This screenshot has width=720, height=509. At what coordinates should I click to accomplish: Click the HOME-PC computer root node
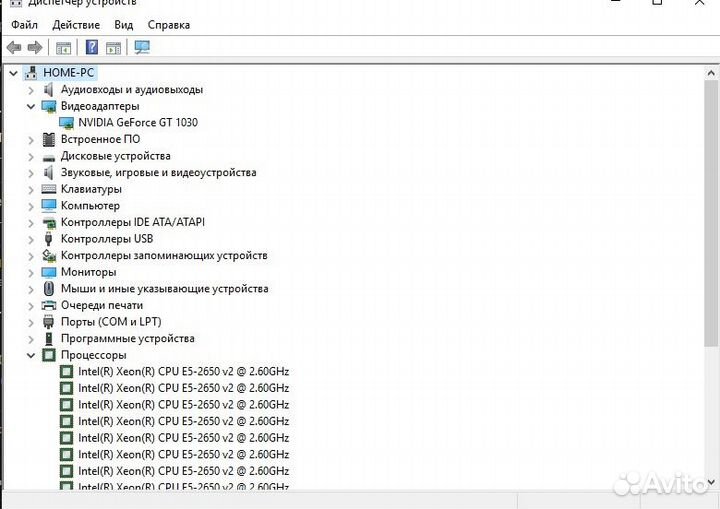pyautogui.click(x=68, y=73)
